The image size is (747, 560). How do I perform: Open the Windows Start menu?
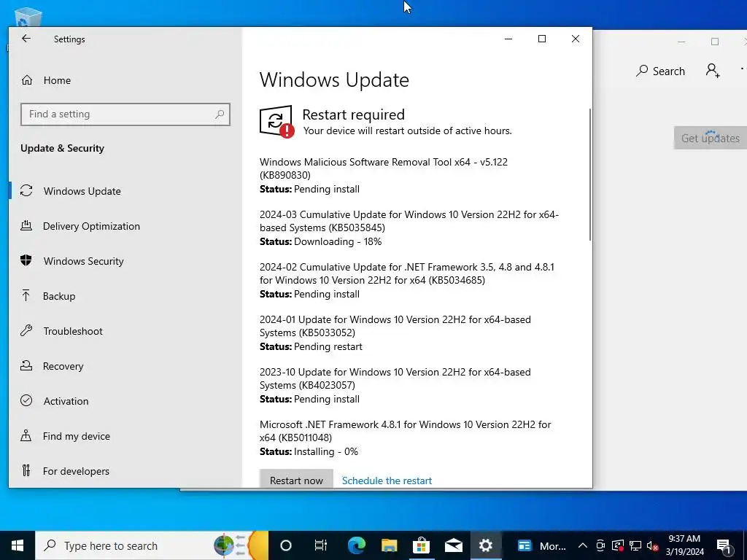(x=18, y=545)
